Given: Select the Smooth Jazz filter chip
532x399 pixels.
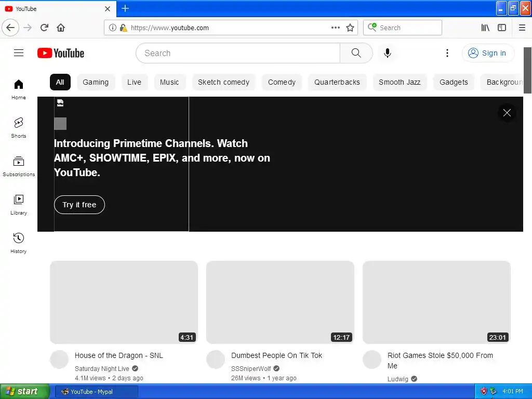Looking at the screenshot, I should (400, 82).
